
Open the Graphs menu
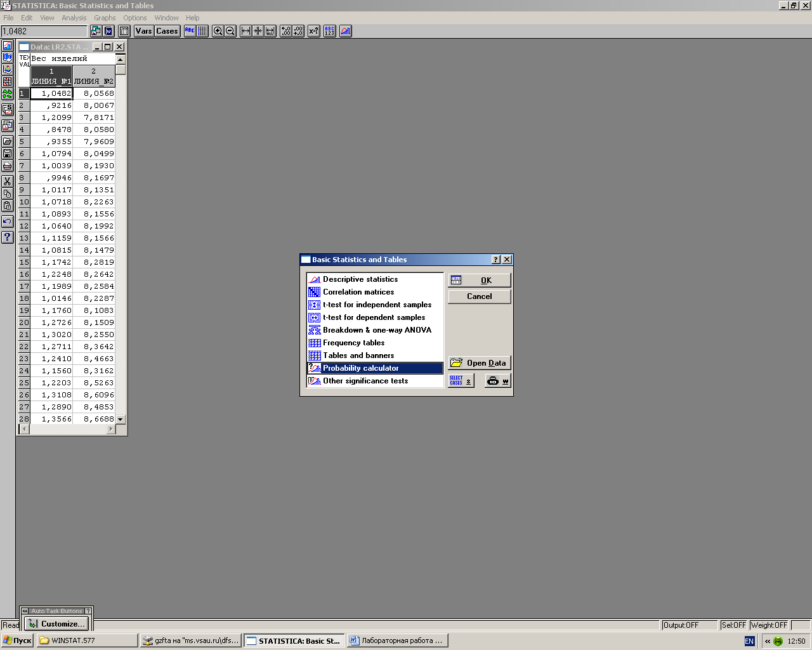click(105, 18)
